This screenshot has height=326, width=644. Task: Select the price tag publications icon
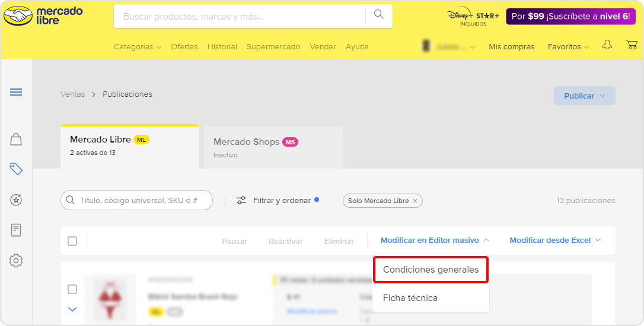16,169
